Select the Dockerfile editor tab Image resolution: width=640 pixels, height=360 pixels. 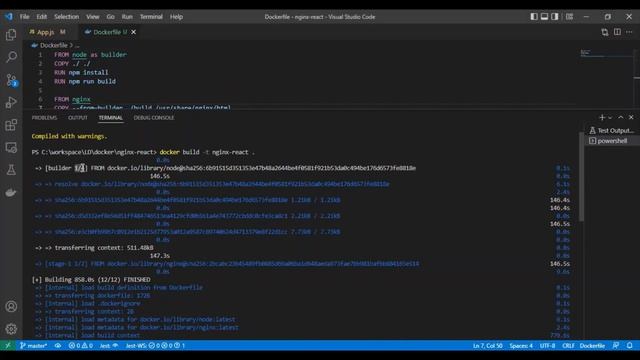(x=107, y=32)
